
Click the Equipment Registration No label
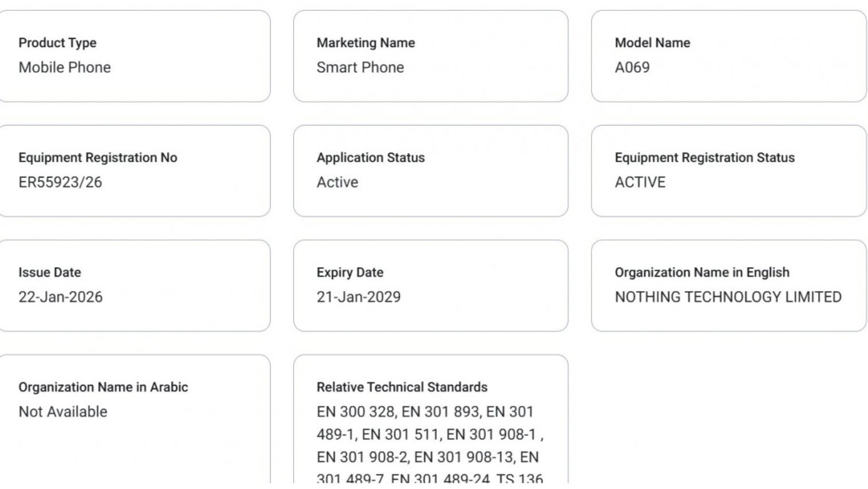pos(98,158)
